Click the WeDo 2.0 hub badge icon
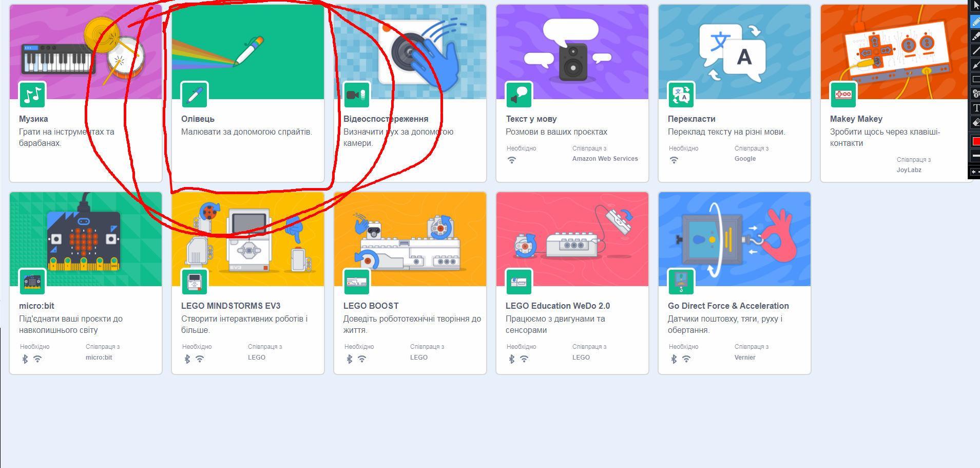980x468 pixels. point(519,282)
